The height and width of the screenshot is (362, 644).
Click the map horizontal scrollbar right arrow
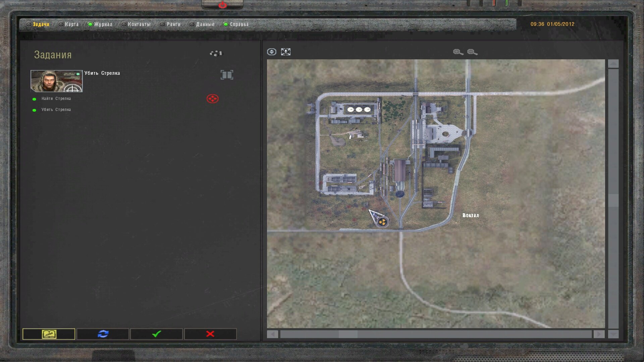pos(599,334)
